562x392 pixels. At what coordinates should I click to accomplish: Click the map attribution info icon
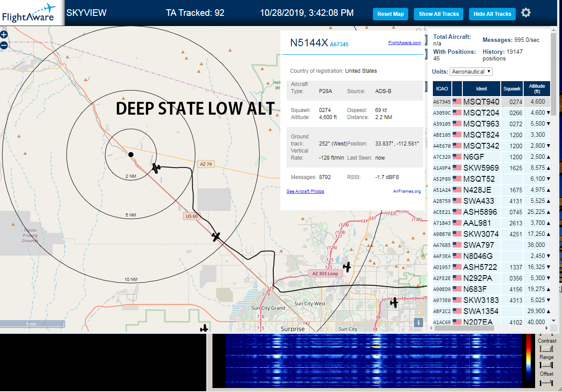419,322
